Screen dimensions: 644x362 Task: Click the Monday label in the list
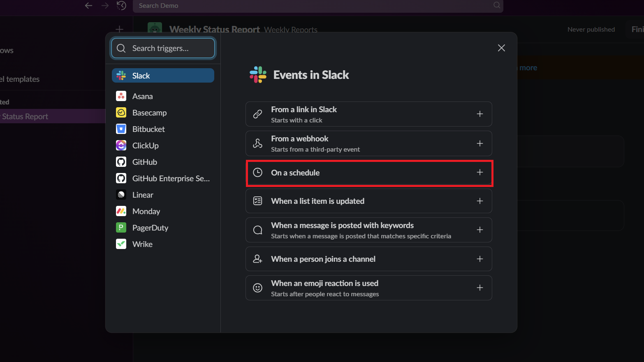click(x=146, y=211)
